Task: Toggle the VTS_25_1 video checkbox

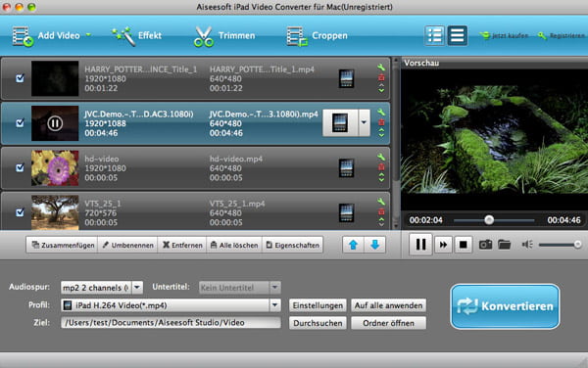Action: [x=20, y=212]
